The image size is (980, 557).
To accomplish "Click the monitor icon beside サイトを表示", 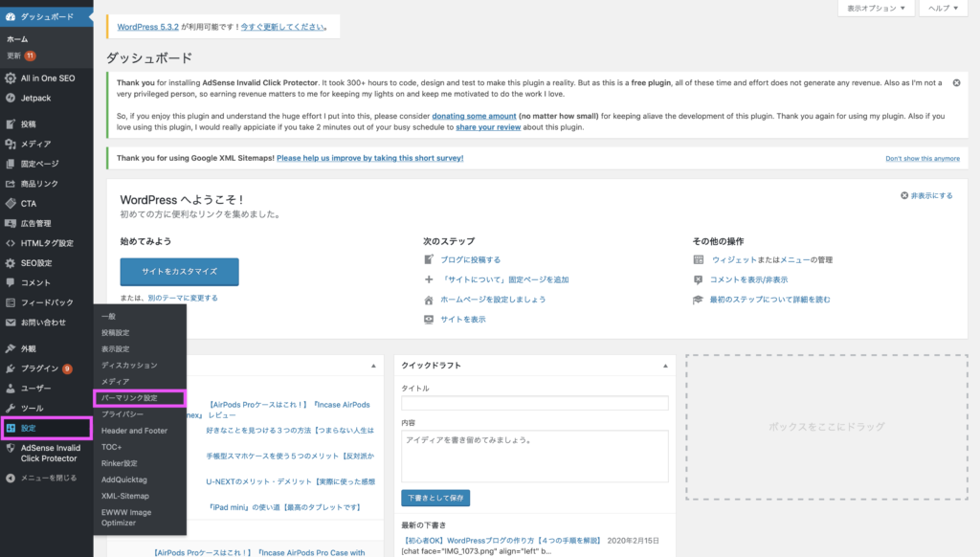I will [429, 320].
